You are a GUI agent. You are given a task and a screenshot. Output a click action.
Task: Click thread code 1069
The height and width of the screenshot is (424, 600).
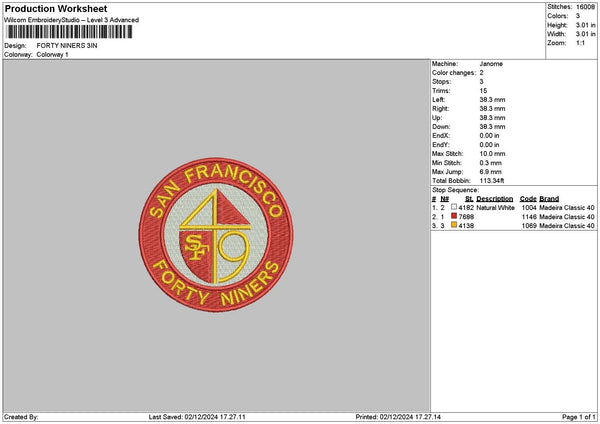[x=529, y=225]
